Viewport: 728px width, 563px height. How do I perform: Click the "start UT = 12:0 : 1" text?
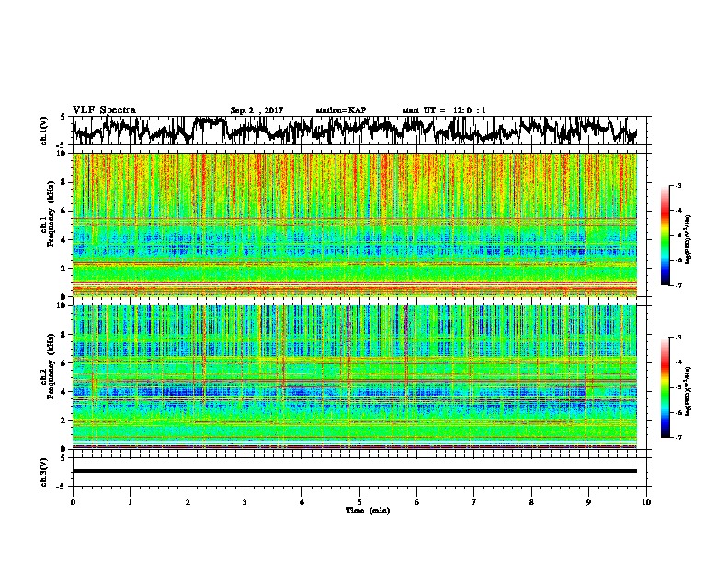[x=444, y=110]
